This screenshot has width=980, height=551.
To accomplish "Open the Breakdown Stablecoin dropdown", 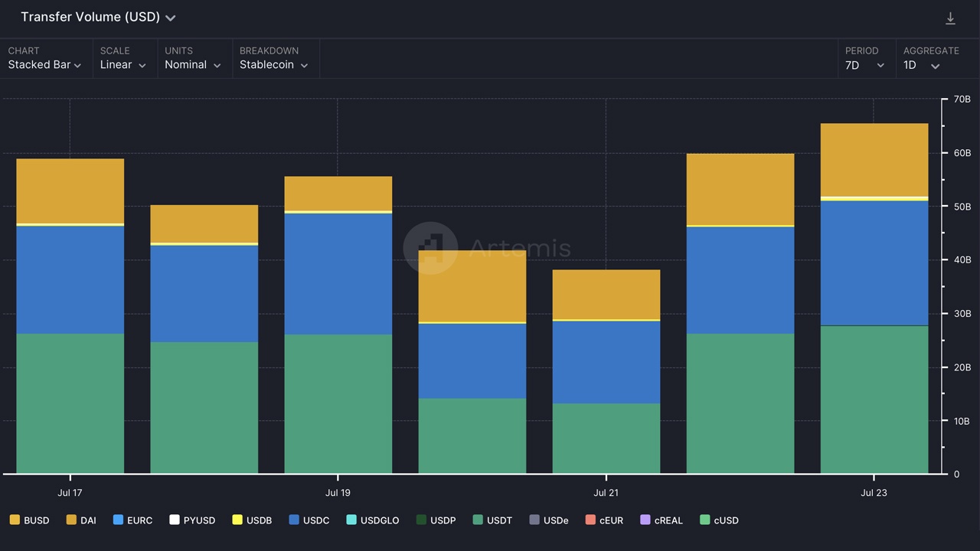I will (273, 65).
